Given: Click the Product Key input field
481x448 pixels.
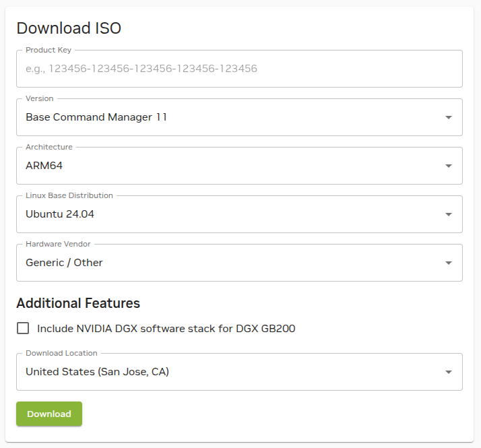Looking at the screenshot, I should pyautogui.click(x=239, y=69).
